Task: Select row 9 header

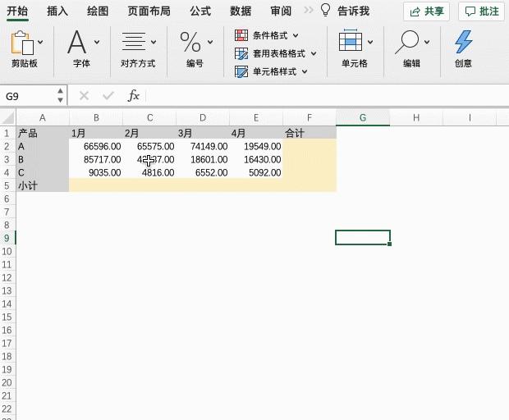Action: tap(7, 239)
